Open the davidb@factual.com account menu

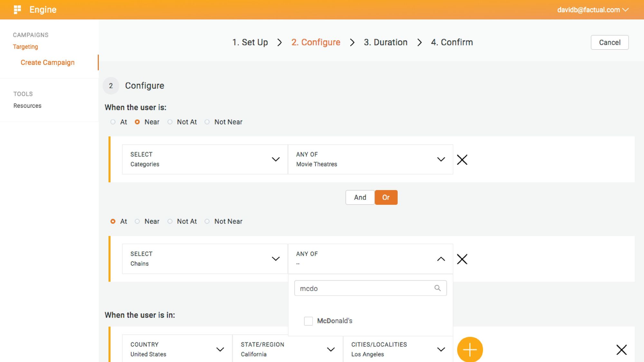coord(593,10)
